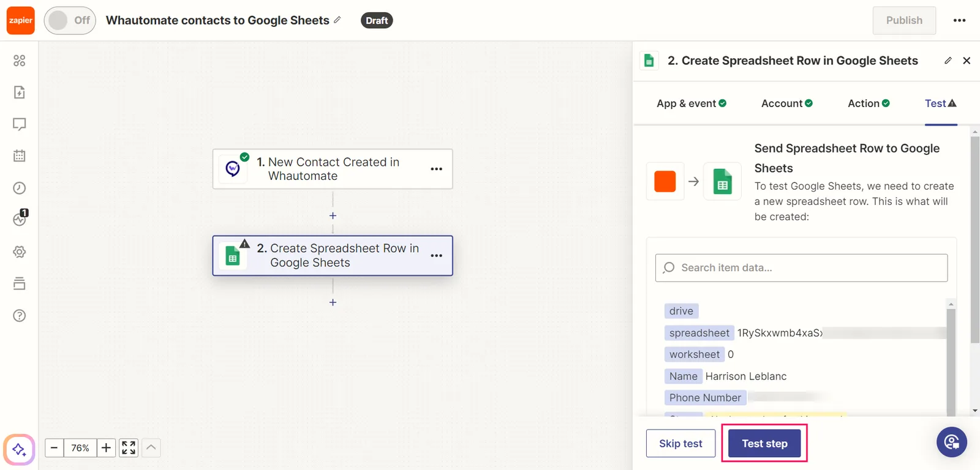Select the Create Spreadsheet Row step

pyautogui.click(x=333, y=256)
